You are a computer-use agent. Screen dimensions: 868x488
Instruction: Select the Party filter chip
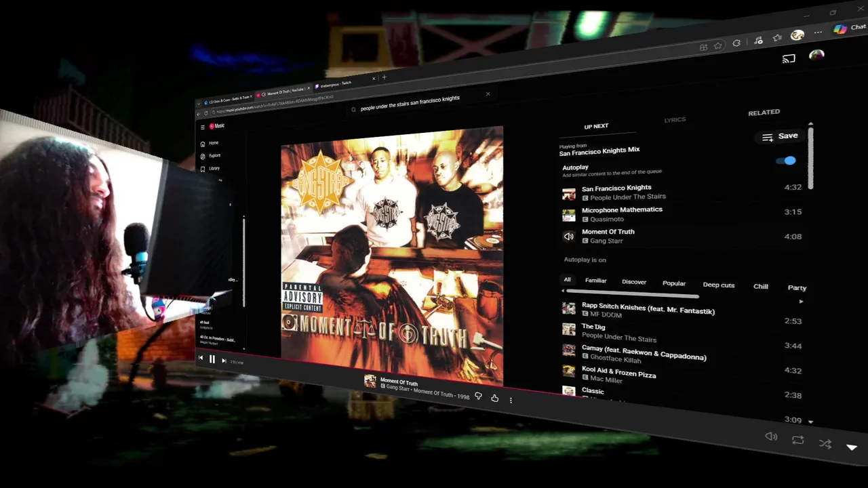(x=797, y=288)
